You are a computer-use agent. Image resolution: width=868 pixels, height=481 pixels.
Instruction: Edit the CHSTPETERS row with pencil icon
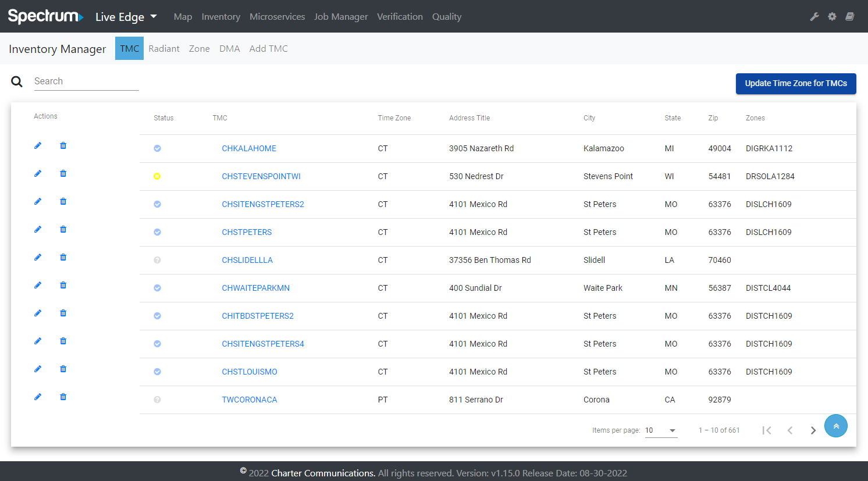pyautogui.click(x=38, y=229)
